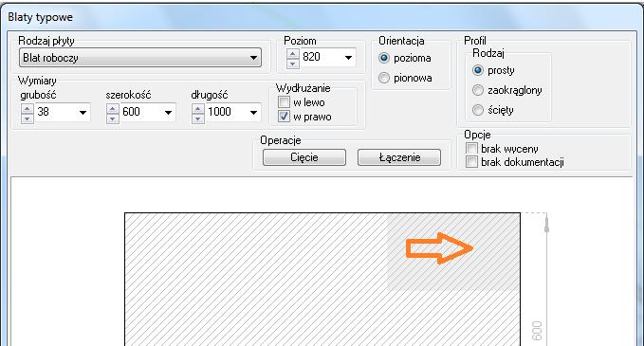Open the grubość 38 dropdown arrow

pos(83,113)
